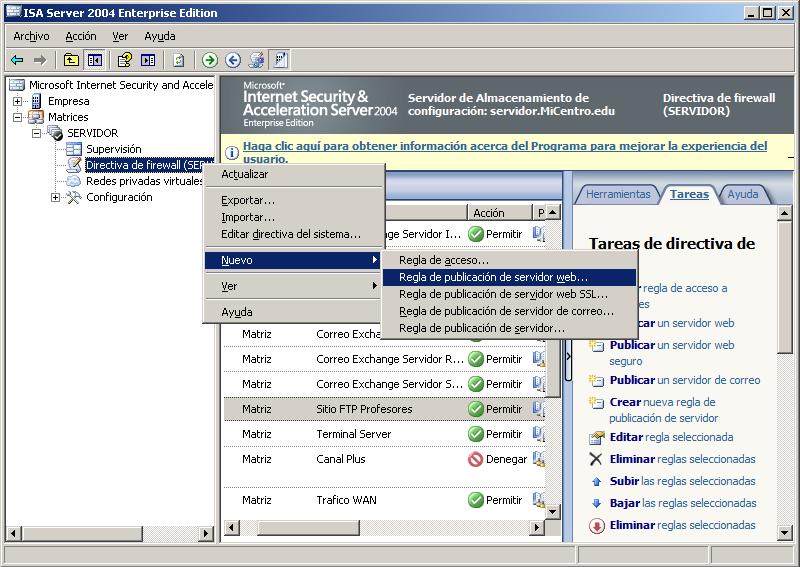Open the Acción menu in menu bar
Image resolution: width=800 pixels, height=567 pixels.
click(81, 36)
